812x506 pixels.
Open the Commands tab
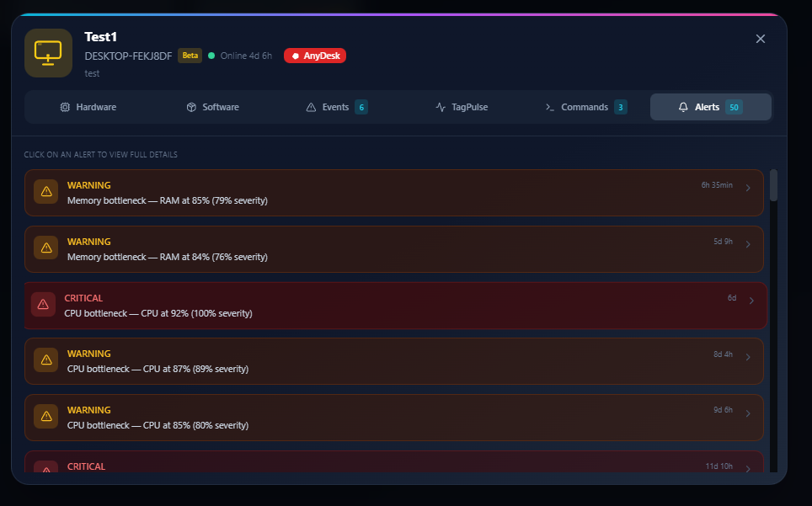[x=585, y=107]
